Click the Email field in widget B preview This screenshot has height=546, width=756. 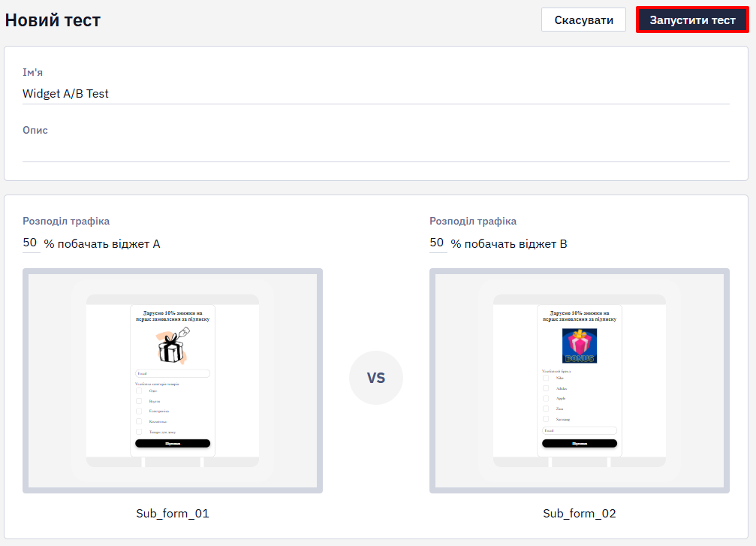[x=580, y=430]
